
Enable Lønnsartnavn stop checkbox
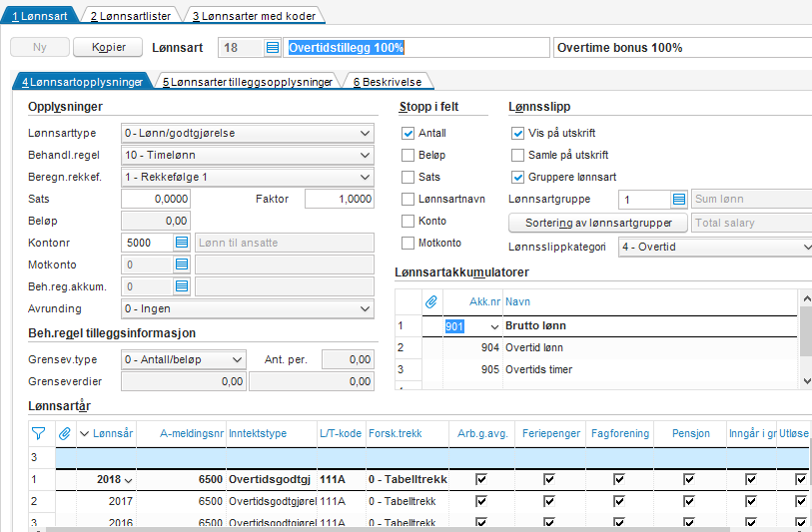point(408,199)
